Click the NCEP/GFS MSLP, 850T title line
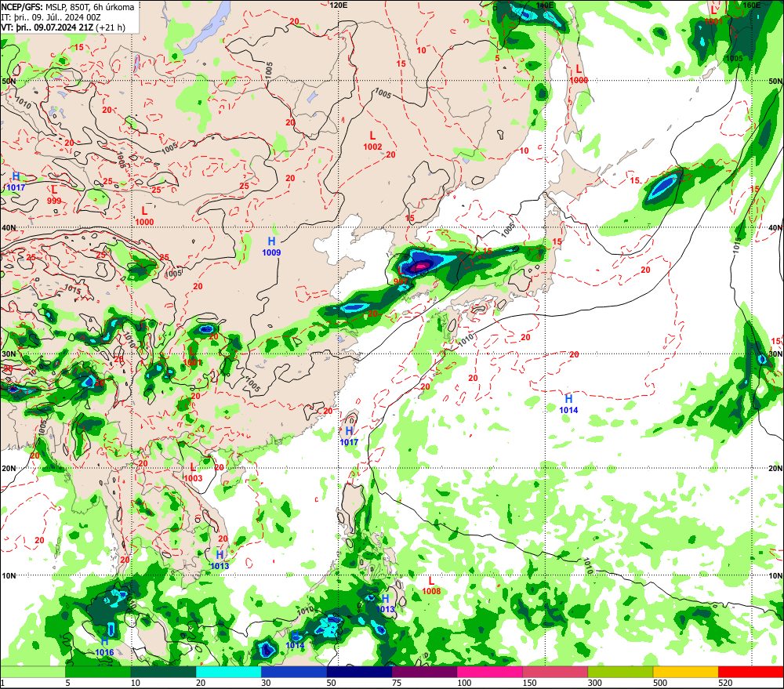This screenshot has height=689, width=784. 67,7
